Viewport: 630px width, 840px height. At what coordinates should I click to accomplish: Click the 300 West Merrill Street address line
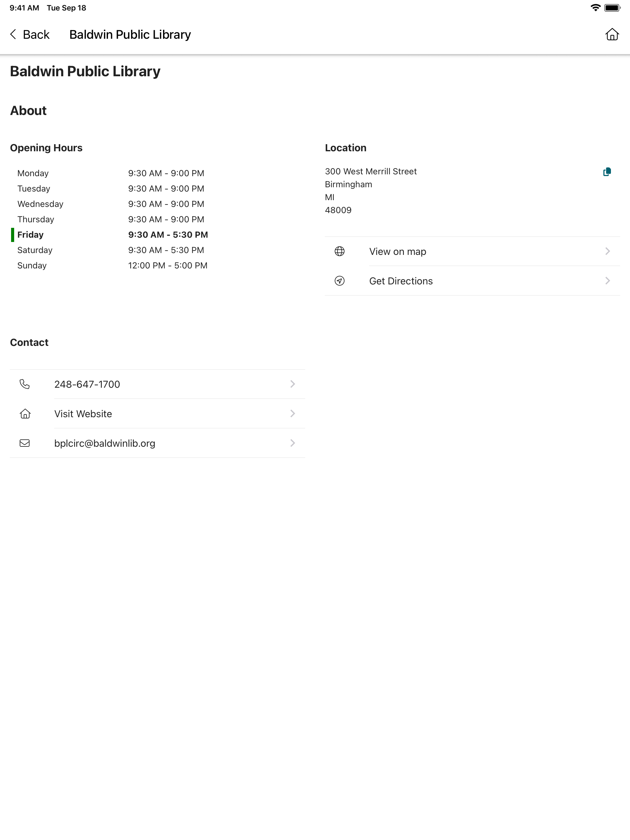click(371, 172)
